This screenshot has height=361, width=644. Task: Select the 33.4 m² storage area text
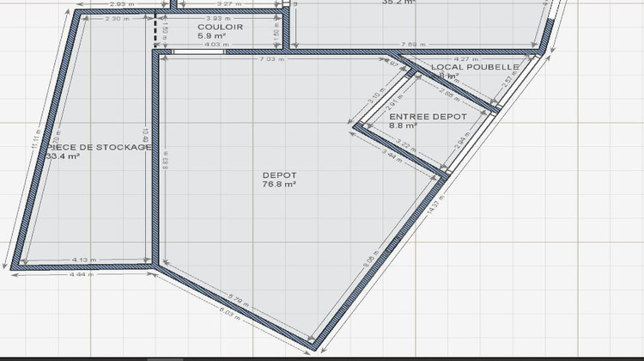pos(64,157)
